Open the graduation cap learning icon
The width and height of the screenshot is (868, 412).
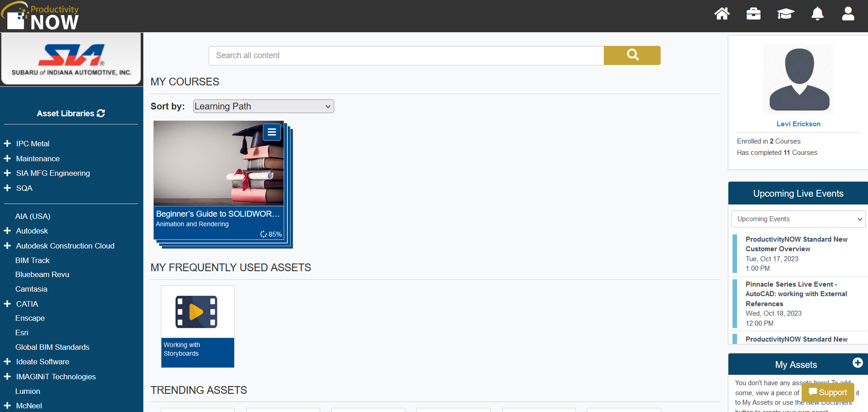point(785,14)
